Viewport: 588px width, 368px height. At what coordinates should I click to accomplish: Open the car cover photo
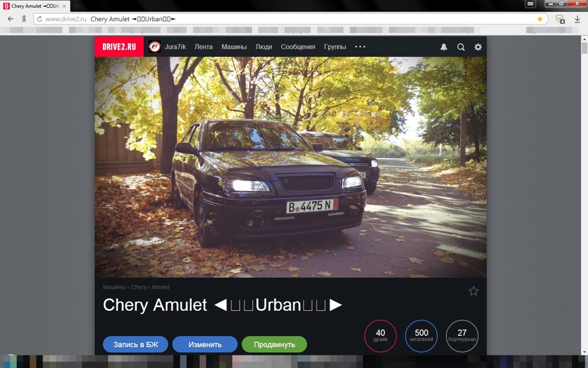tap(290, 167)
